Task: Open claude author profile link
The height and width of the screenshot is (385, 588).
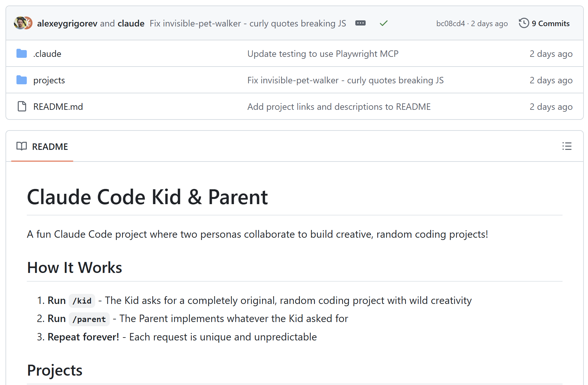Action: 131,24
